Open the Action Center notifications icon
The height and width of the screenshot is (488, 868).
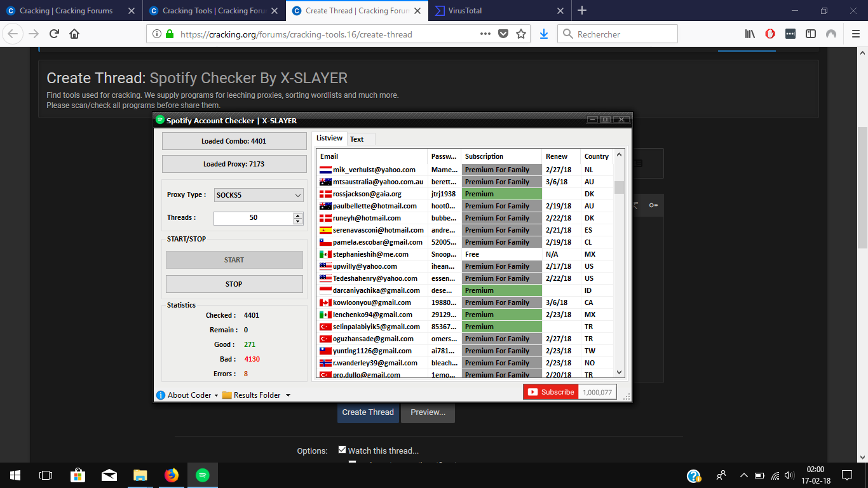point(847,475)
